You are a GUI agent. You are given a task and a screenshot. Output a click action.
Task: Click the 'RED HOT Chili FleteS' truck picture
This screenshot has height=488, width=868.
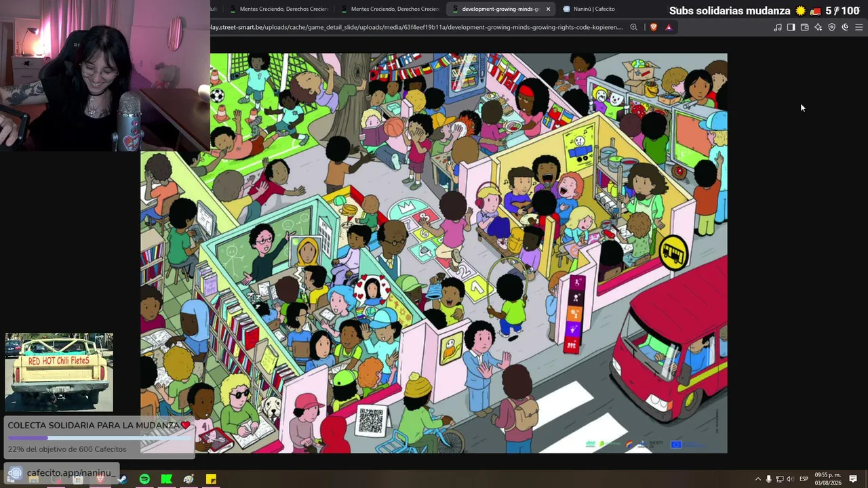coord(59,372)
